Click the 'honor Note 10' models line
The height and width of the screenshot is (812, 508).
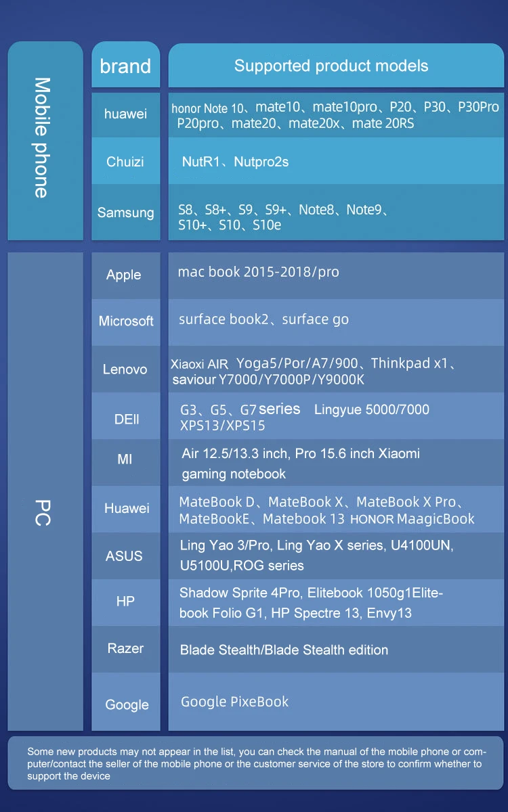click(x=335, y=107)
